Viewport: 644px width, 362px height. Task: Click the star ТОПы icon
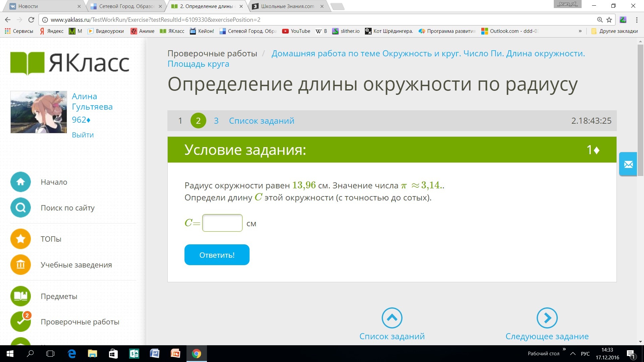[x=20, y=239]
